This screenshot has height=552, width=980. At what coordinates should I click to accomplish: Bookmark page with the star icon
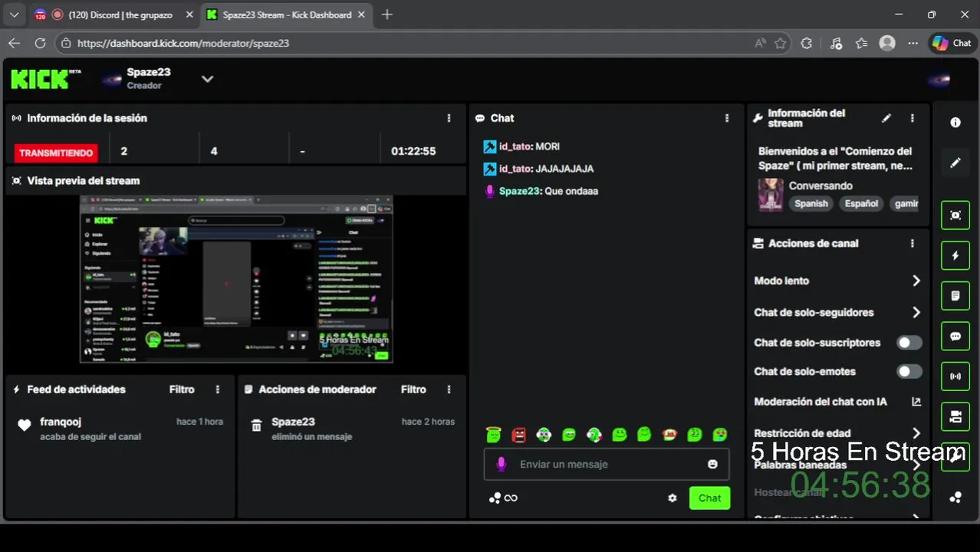(x=781, y=43)
